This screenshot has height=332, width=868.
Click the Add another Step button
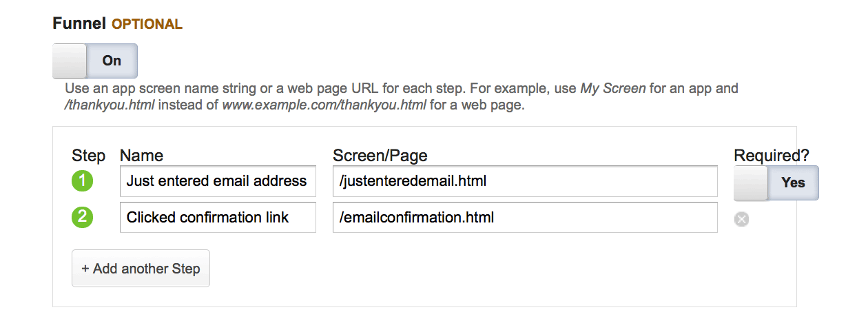click(x=141, y=268)
